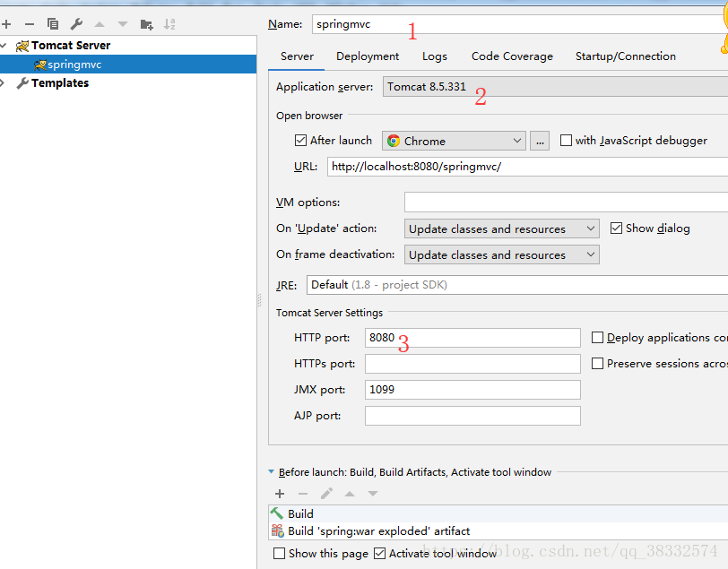
Task: Open the Chrome browser dropdown
Action: pyautogui.click(x=454, y=141)
